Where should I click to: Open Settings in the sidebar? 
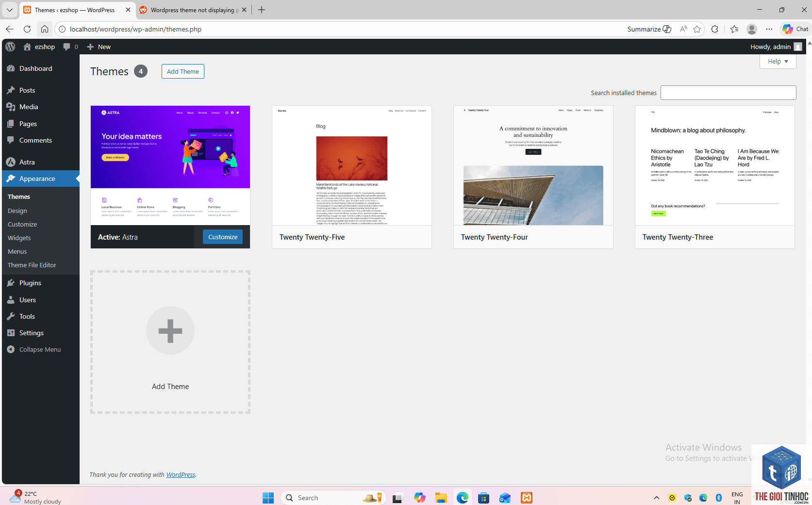pyautogui.click(x=41, y=333)
